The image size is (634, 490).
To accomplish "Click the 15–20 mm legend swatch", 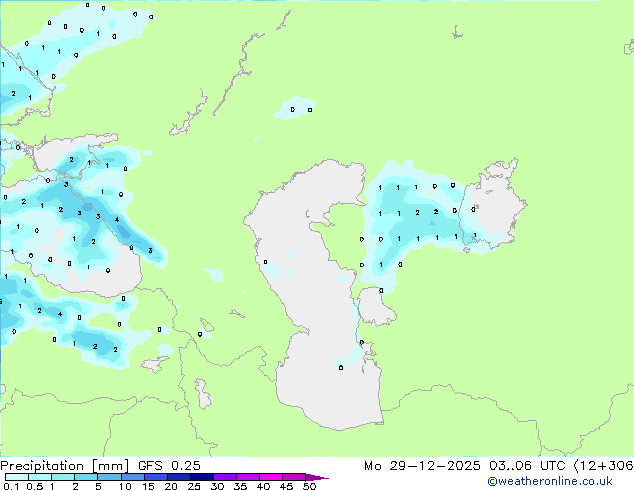I will (155, 477).
